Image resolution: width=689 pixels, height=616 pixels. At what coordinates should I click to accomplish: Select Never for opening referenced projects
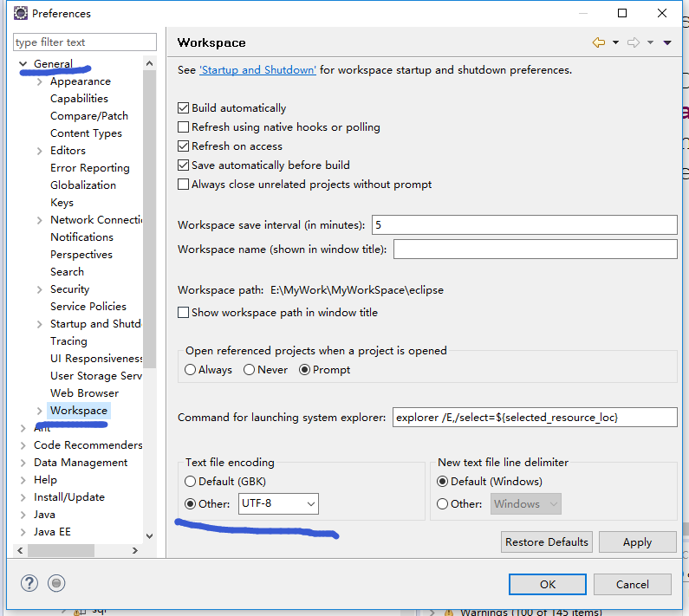249,370
